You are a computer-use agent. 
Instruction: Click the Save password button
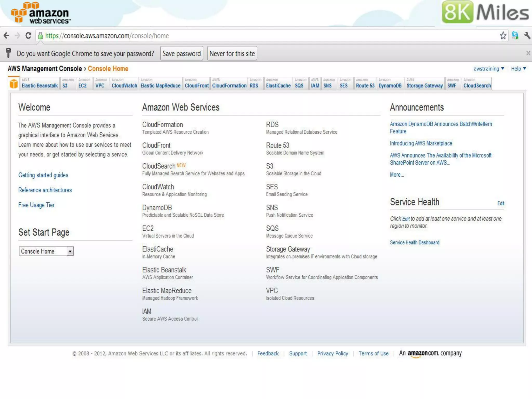point(182,54)
